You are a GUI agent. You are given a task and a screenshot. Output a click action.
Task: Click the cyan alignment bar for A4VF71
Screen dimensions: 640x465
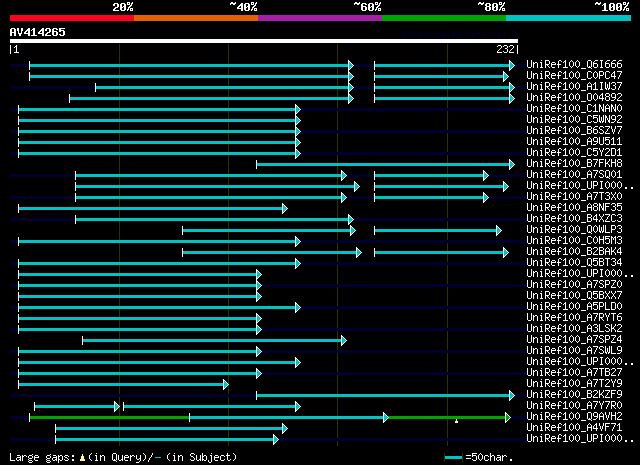click(x=171, y=429)
